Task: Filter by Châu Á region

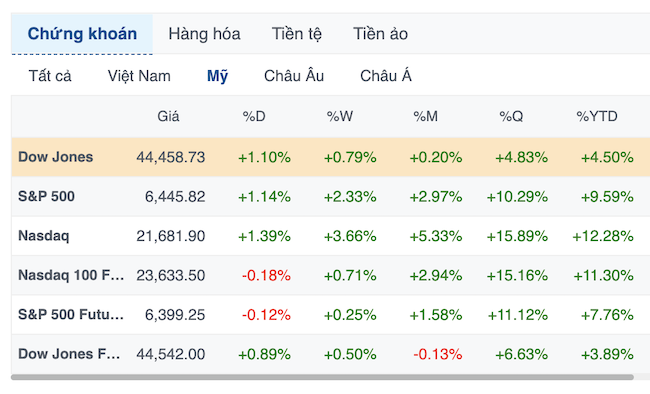Action: pyautogui.click(x=386, y=76)
